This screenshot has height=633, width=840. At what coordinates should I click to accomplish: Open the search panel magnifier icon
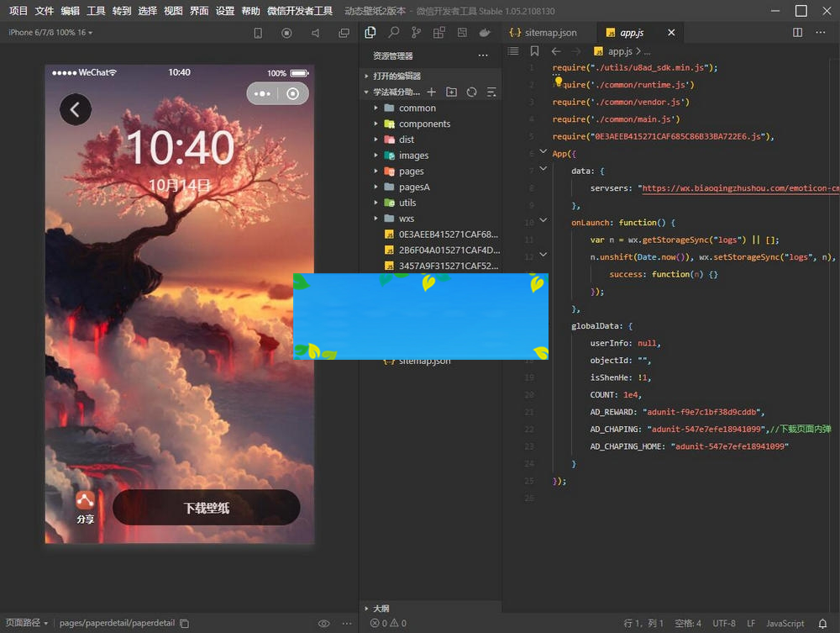[393, 33]
